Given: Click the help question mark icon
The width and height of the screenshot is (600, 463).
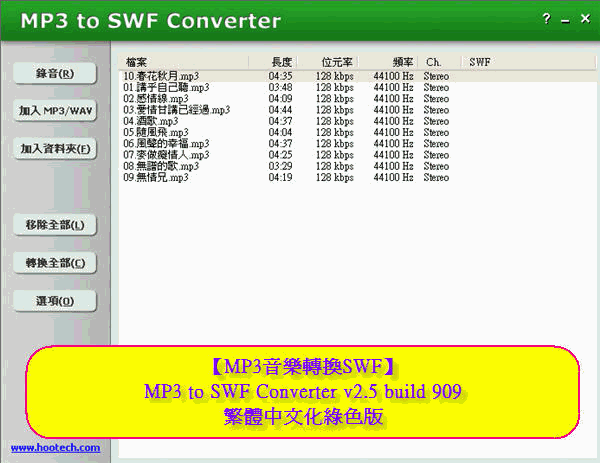Looking at the screenshot, I should [x=545, y=19].
